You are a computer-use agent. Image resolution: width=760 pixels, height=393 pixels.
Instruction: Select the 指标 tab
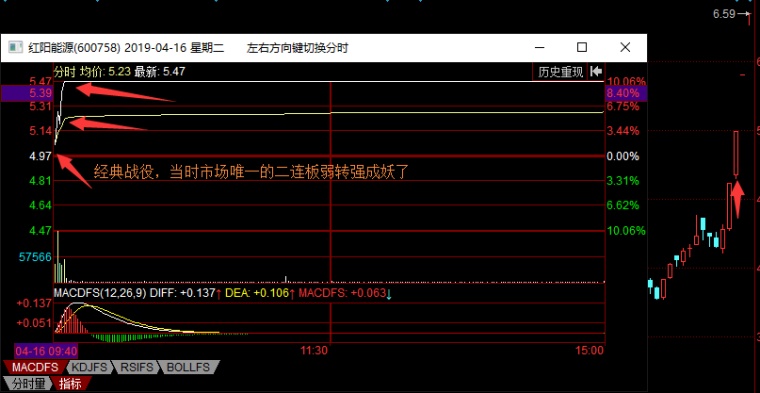(70, 384)
